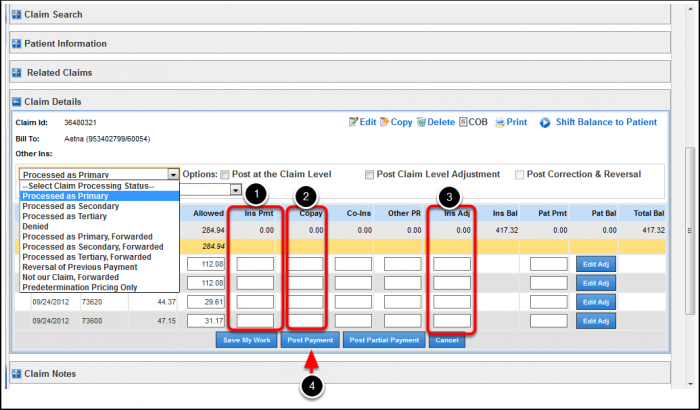Expand the Claim Search section
The image size is (700, 410).
click(x=16, y=15)
